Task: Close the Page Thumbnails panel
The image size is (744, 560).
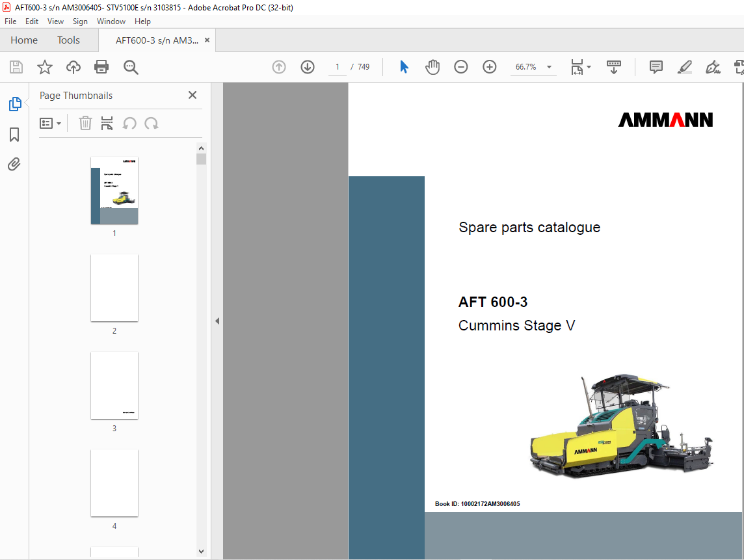Action: [x=192, y=95]
